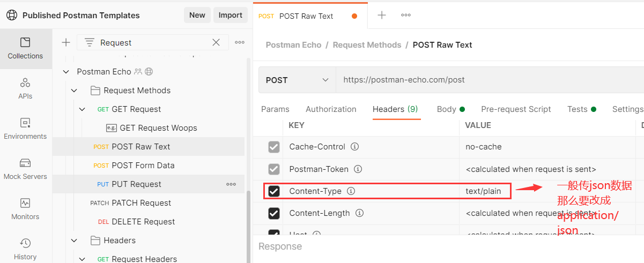Toggle the Cache-Control header checkbox
This screenshot has height=263, width=644.
point(274,147)
